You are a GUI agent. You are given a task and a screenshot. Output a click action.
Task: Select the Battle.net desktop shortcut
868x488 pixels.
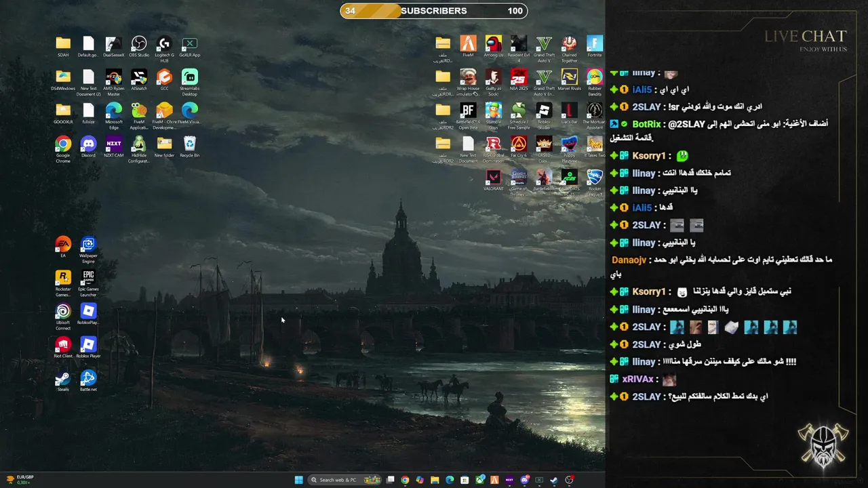tap(89, 381)
